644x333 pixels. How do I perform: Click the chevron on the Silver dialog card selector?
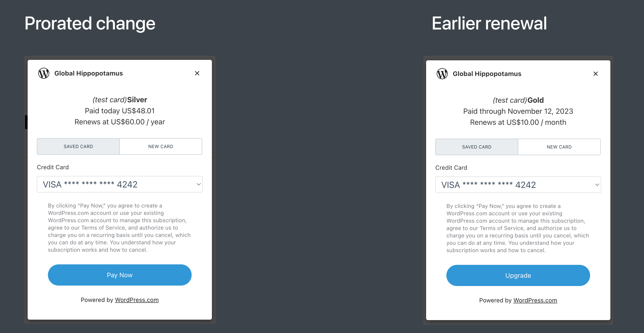[198, 184]
